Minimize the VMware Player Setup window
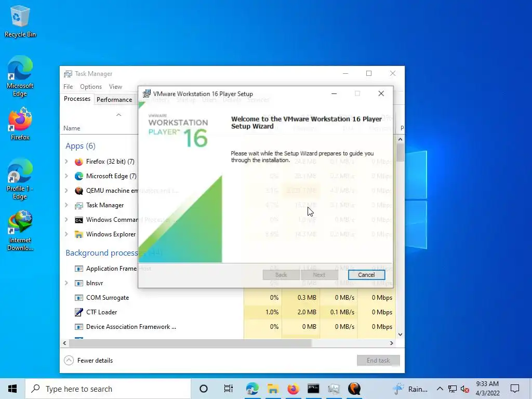532x399 pixels. [334, 94]
